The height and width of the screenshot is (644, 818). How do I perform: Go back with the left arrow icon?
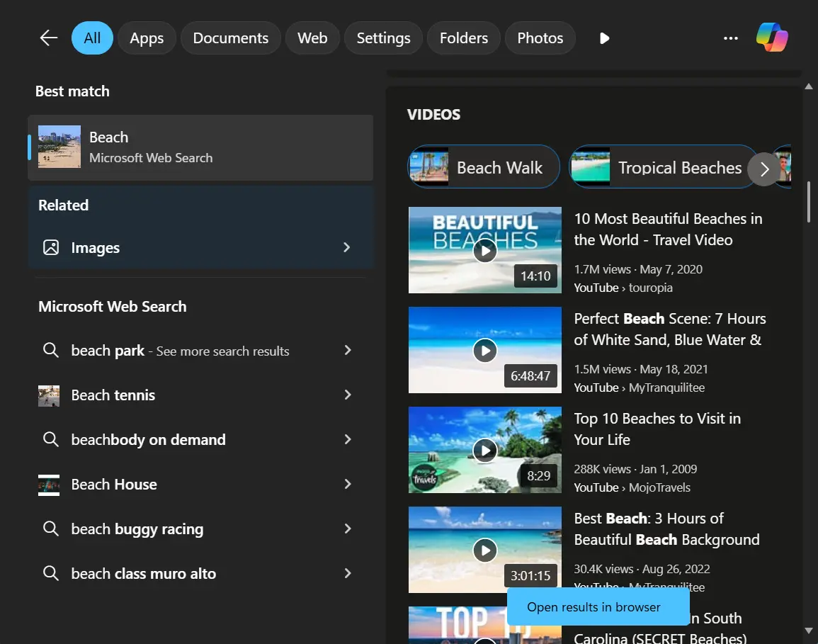click(49, 38)
